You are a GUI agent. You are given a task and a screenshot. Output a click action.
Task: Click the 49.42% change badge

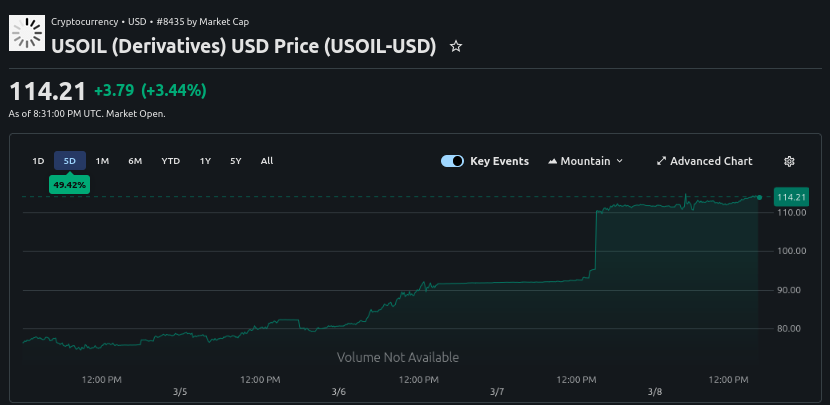pos(70,185)
